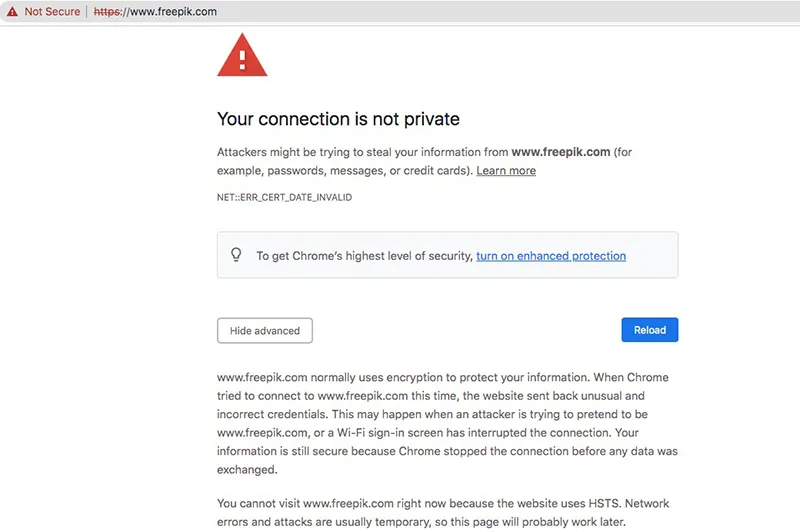Follow the "turn on enhanced protection" link

coord(551,256)
